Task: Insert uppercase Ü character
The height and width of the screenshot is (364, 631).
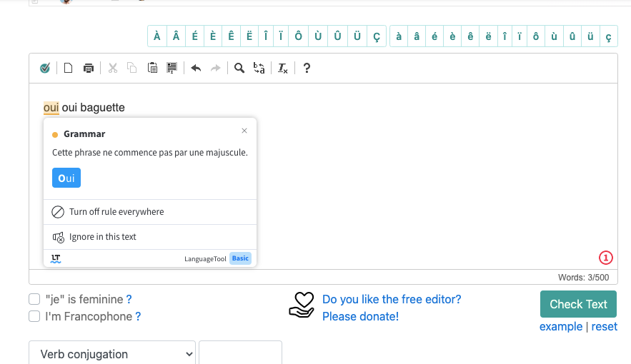Action: pos(357,36)
